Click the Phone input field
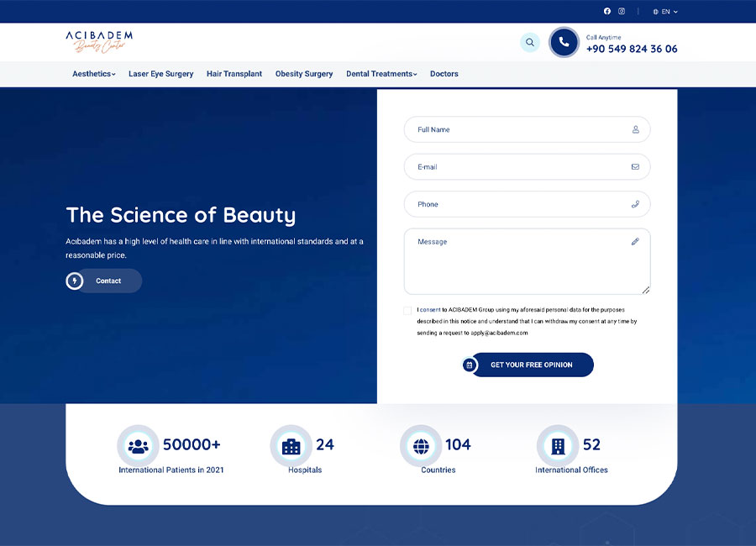Viewport: 756px width, 546px height. click(527, 204)
